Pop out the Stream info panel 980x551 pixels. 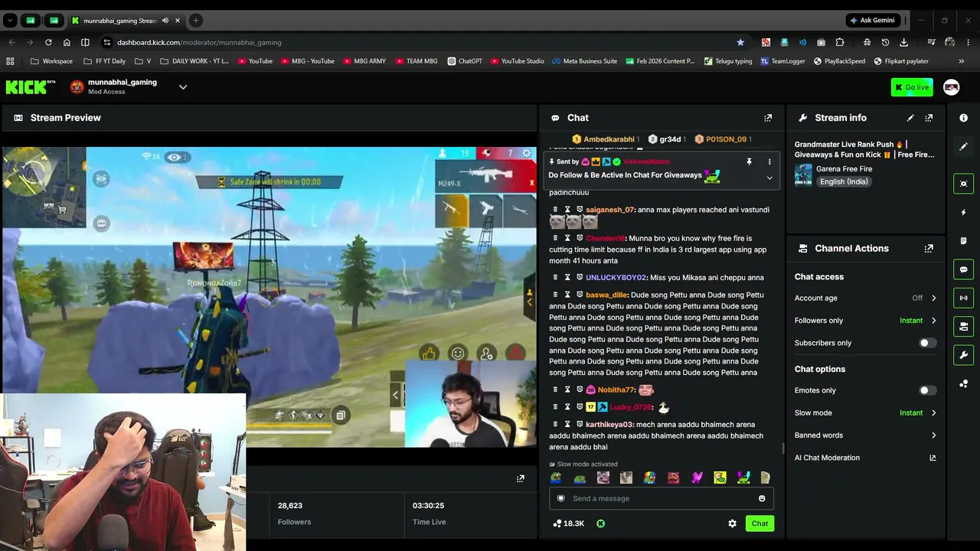point(929,118)
